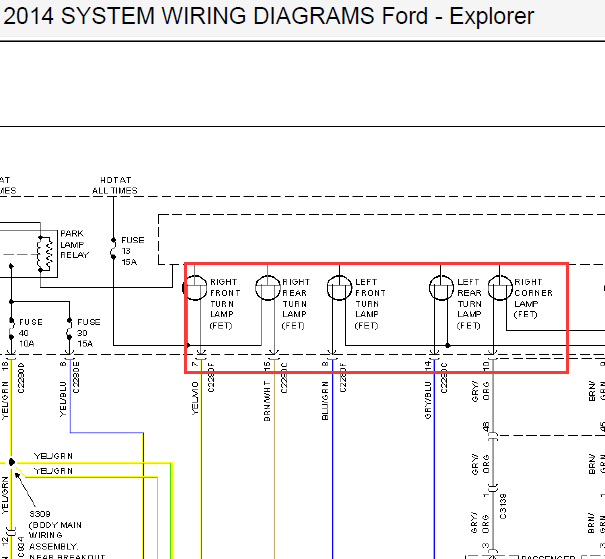Click the PARK LAMP RELAY label

coord(74,244)
